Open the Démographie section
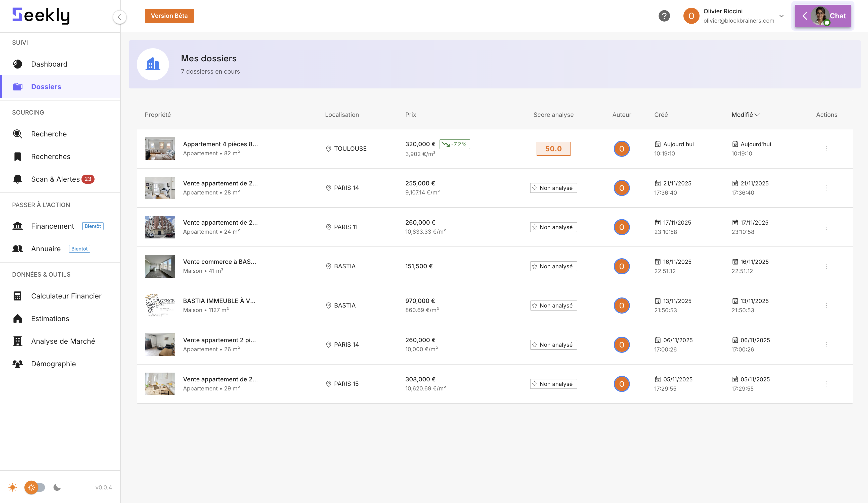 click(53, 364)
